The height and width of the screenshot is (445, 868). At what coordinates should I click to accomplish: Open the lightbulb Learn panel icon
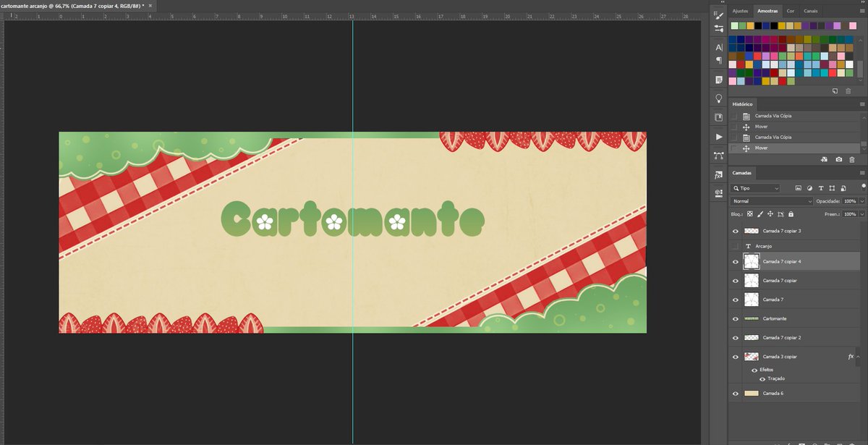pos(718,98)
